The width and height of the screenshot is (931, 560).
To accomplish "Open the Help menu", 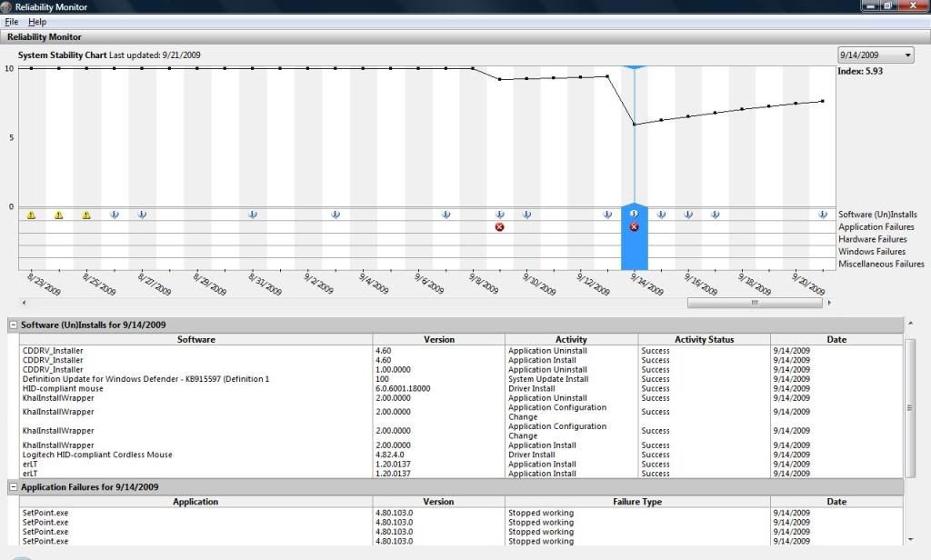I will (36, 22).
